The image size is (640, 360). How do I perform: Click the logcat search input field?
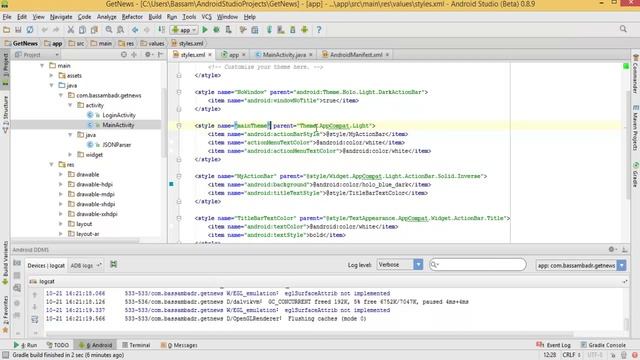click(x=478, y=265)
